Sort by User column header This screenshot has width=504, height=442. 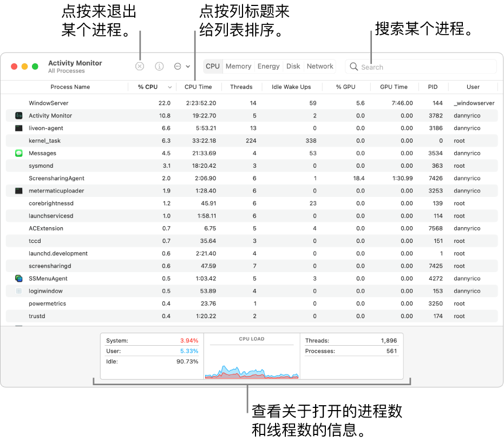coord(473,87)
